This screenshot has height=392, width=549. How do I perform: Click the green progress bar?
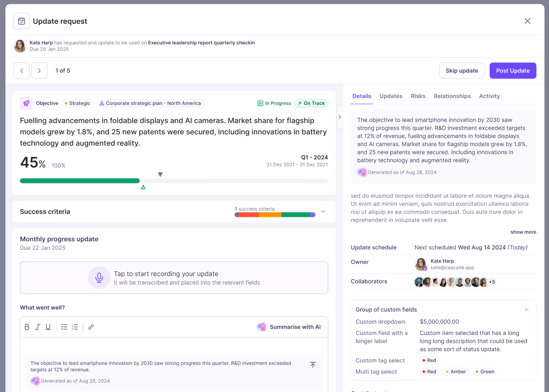pyautogui.click(x=79, y=180)
